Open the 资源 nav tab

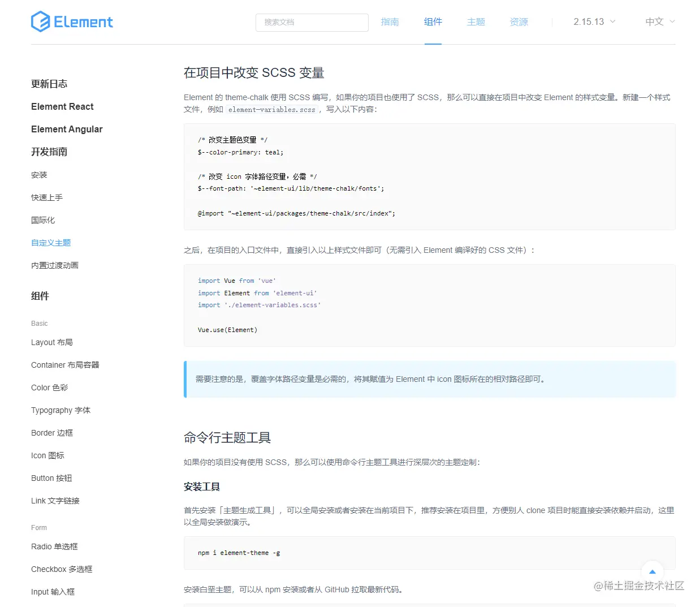(519, 21)
